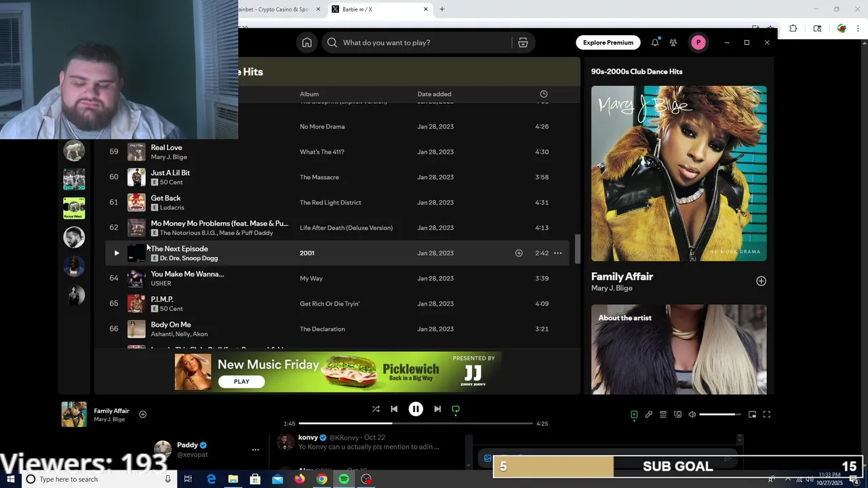The height and width of the screenshot is (488, 868).
Task: Open Snoop Dogg artist link
Action: click(x=202, y=258)
